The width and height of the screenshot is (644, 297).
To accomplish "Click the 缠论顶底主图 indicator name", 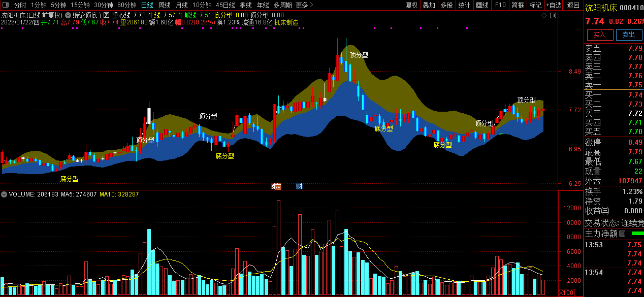I will pos(91,15).
